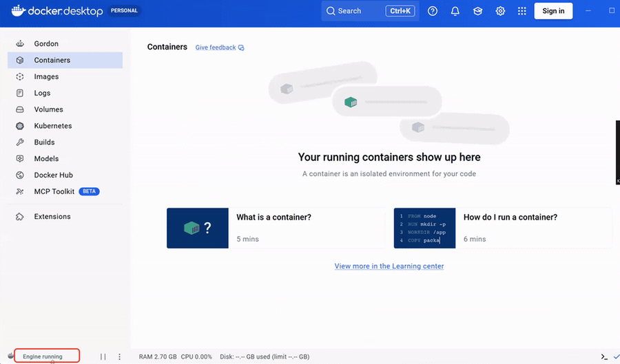The image size is (620, 364).
Task: Click the Disk usage status text
Action: 265,356
